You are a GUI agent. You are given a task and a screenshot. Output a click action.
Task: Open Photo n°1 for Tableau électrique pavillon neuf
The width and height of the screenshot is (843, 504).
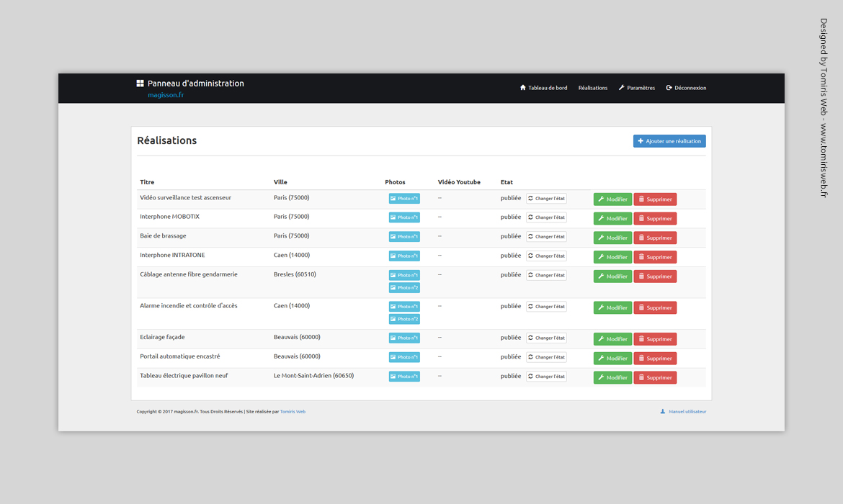404,377
